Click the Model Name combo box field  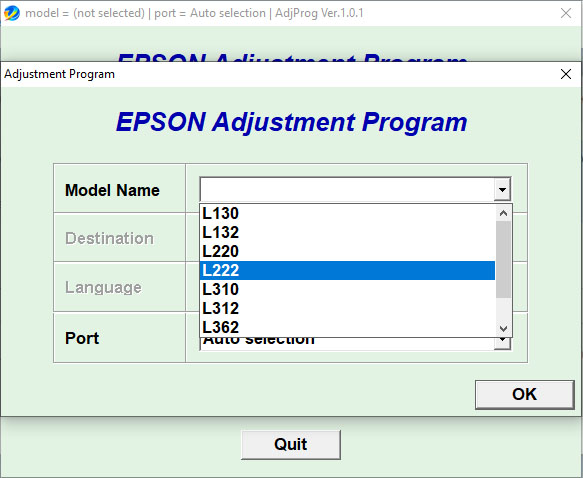coord(355,190)
